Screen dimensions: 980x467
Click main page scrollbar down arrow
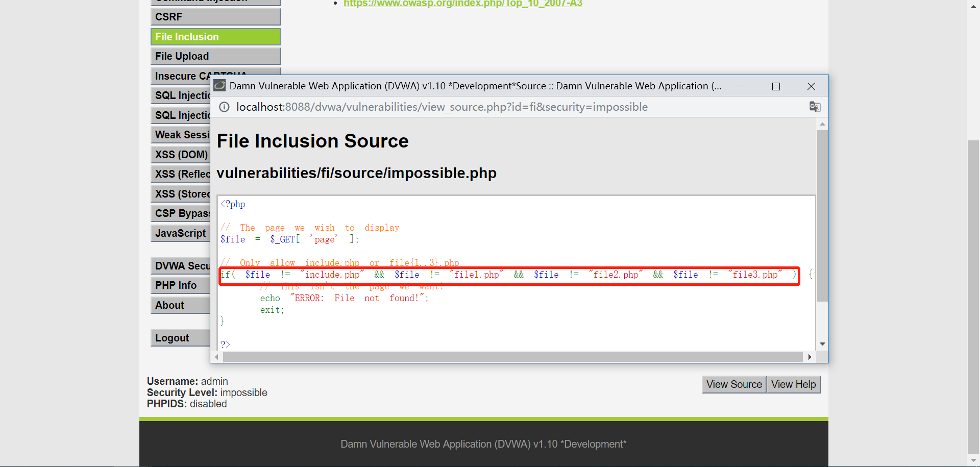pyautogui.click(x=974, y=461)
